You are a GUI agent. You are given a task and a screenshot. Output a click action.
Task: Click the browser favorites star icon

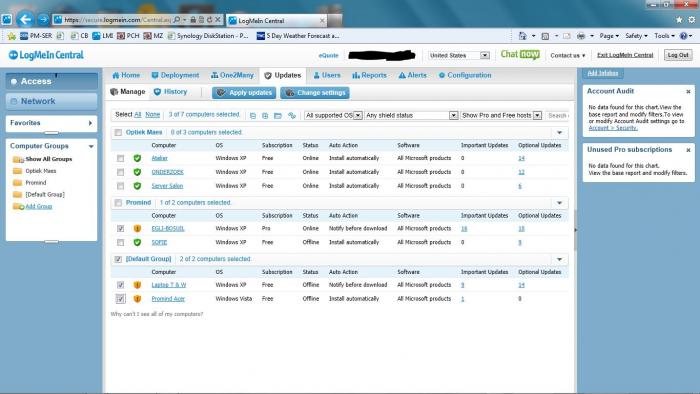tap(679, 20)
